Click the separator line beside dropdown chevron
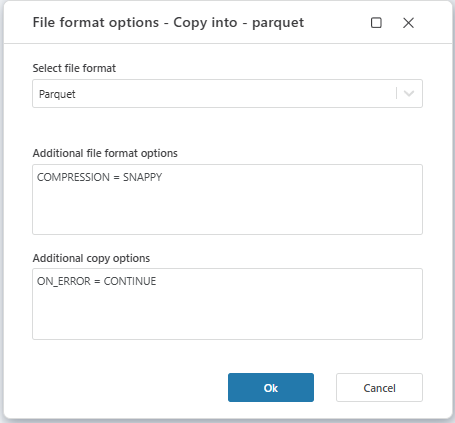The height and width of the screenshot is (423, 455). coord(396,93)
